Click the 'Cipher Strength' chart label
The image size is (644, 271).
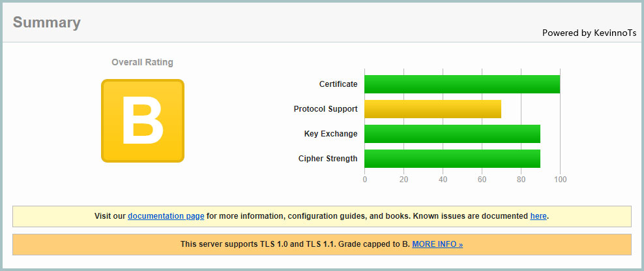[x=328, y=159]
